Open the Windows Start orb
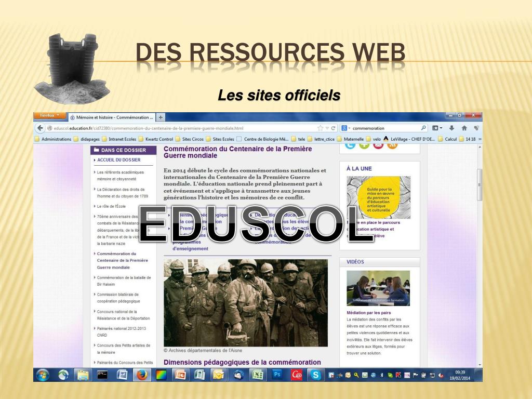Viewport: 532px width, 399px height. click(x=43, y=375)
